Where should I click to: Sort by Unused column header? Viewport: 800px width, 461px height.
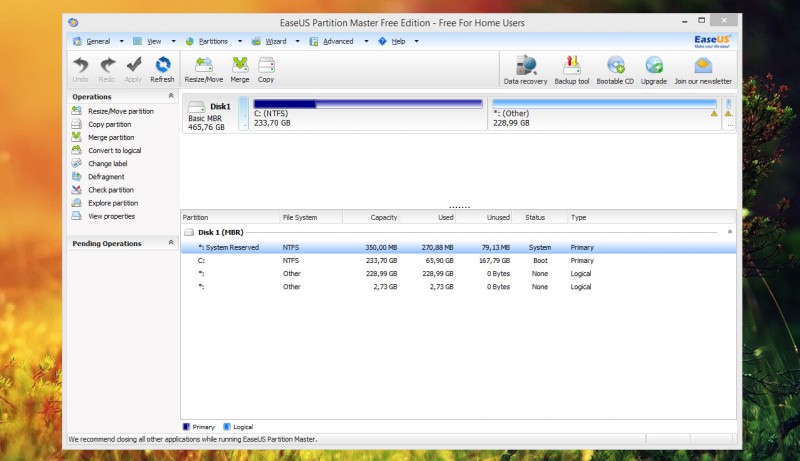(484, 217)
